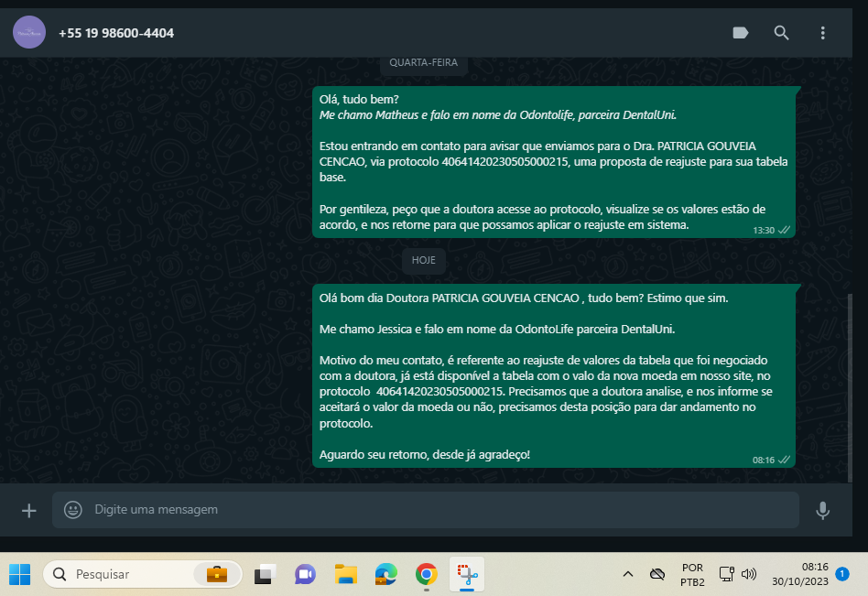Search within this conversation
The height and width of the screenshot is (596, 868).
781,33
